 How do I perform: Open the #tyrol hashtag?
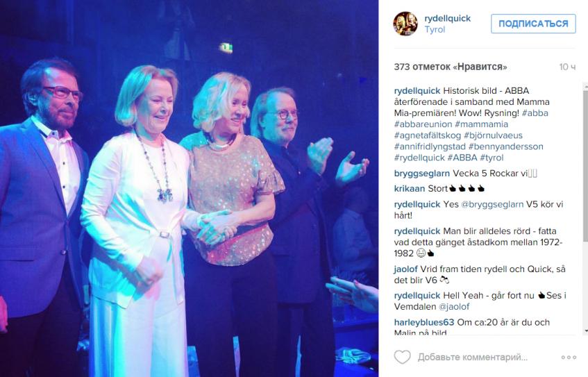tap(492, 158)
